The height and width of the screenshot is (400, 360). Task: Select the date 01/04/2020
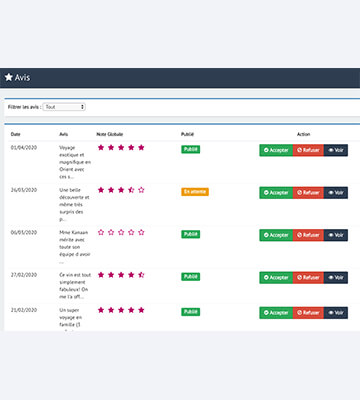(24, 147)
